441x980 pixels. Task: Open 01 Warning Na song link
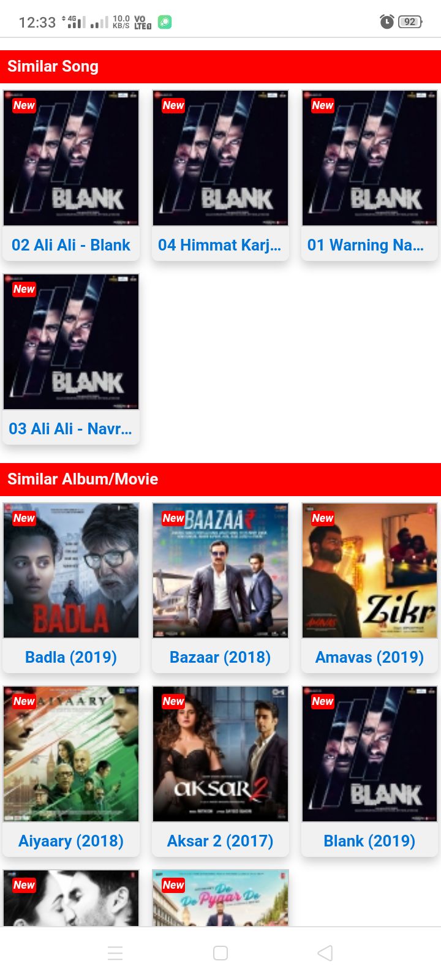(x=366, y=245)
